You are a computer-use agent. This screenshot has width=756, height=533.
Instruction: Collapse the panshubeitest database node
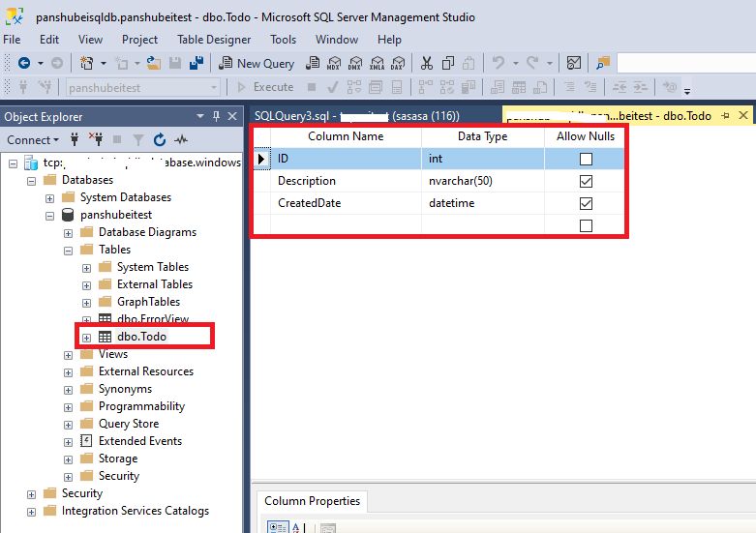click(x=49, y=216)
